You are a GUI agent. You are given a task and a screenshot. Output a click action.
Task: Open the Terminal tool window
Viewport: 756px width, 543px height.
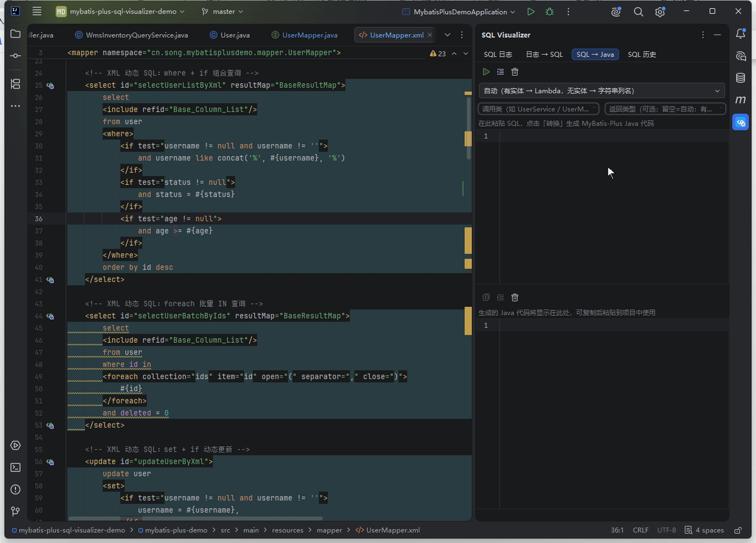(15, 467)
